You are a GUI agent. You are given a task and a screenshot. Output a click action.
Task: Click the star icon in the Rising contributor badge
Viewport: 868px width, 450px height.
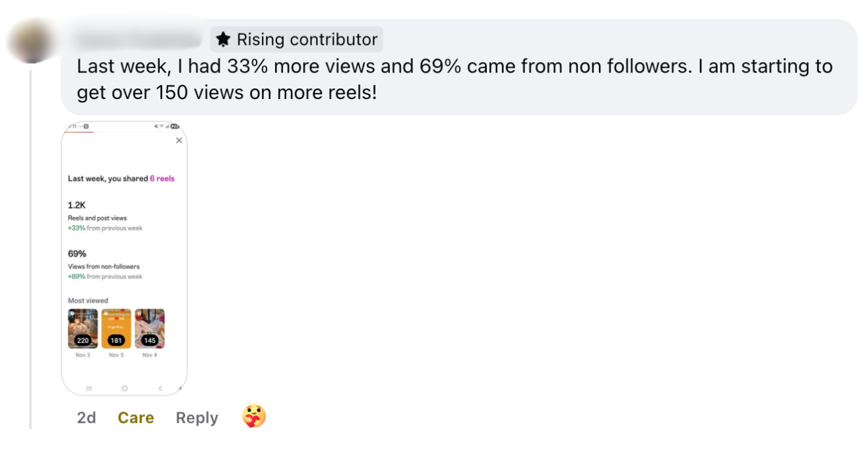[x=224, y=40]
